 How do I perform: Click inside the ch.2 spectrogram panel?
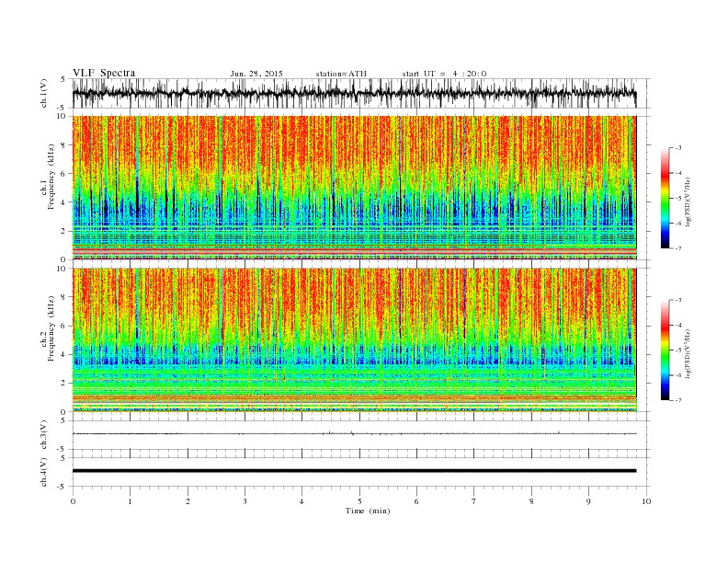click(354, 339)
